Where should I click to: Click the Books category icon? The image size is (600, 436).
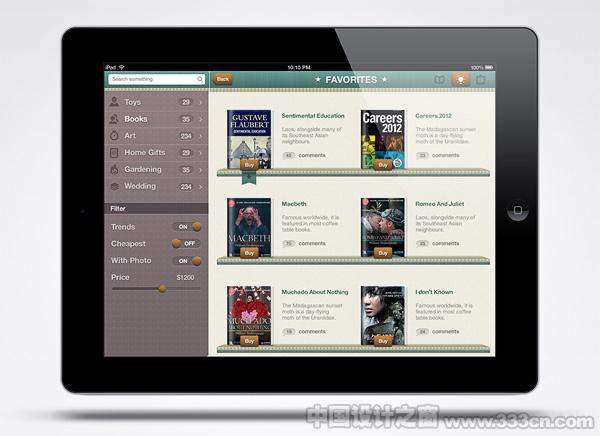pos(114,119)
